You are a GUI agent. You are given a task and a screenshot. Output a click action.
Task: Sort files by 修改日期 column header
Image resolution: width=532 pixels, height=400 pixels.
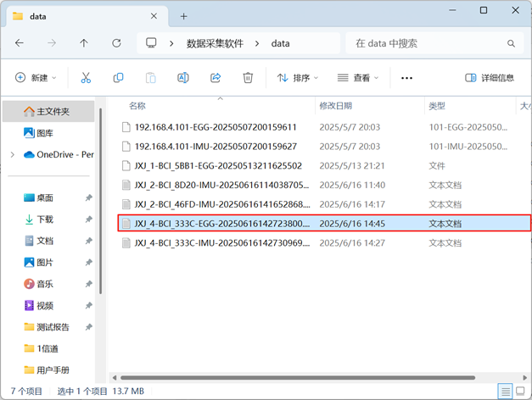coord(337,106)
